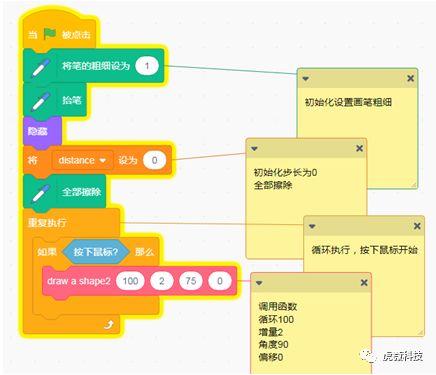Click the pen icon on set pen size block
Screen dimensions: 436x375
tap(41, 68)
